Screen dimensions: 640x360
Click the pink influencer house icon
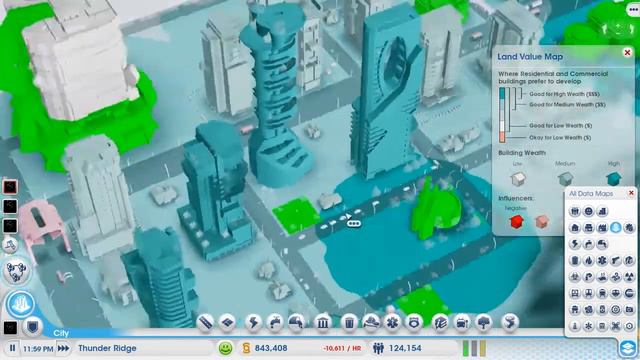[542, 222]
